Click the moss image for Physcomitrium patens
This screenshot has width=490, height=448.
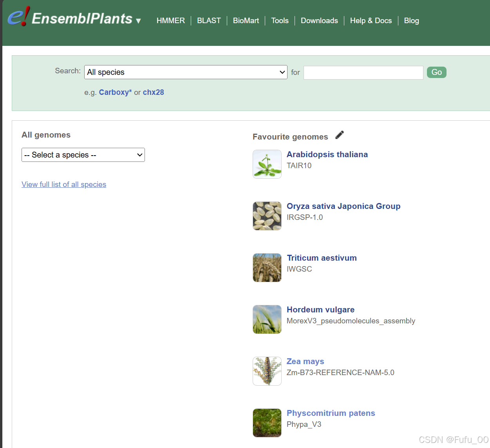(x=267, y=423)
